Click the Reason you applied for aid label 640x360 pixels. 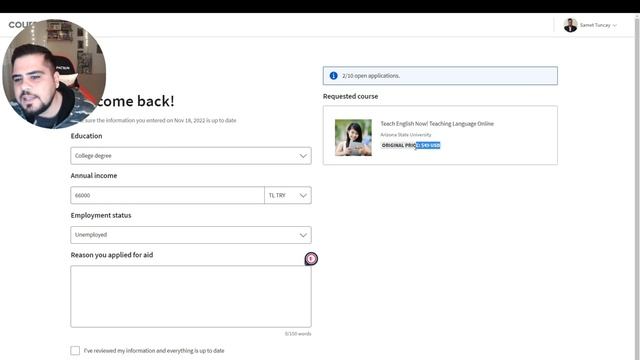111,255
